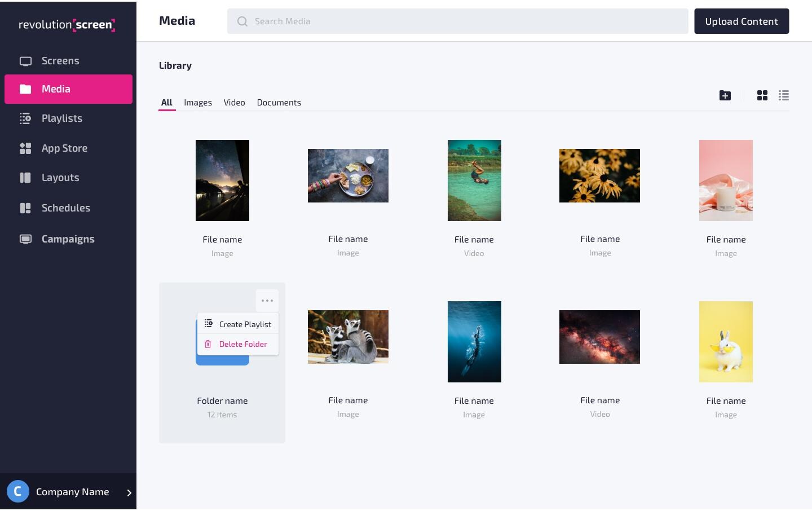Click the Upload Content button
This screenshot has height=511, width=812.
(x=742, y=21)
